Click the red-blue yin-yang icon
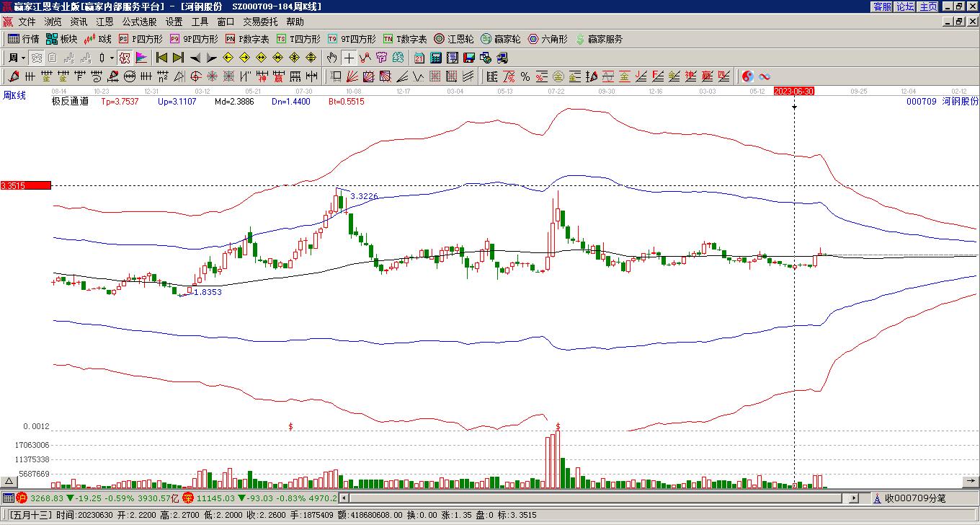 point(748,76)
